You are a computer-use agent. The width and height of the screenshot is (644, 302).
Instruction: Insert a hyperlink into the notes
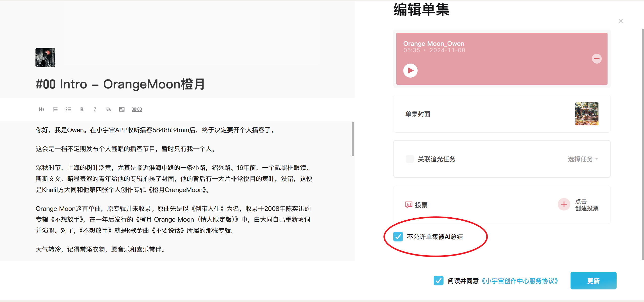coord(108,109)
